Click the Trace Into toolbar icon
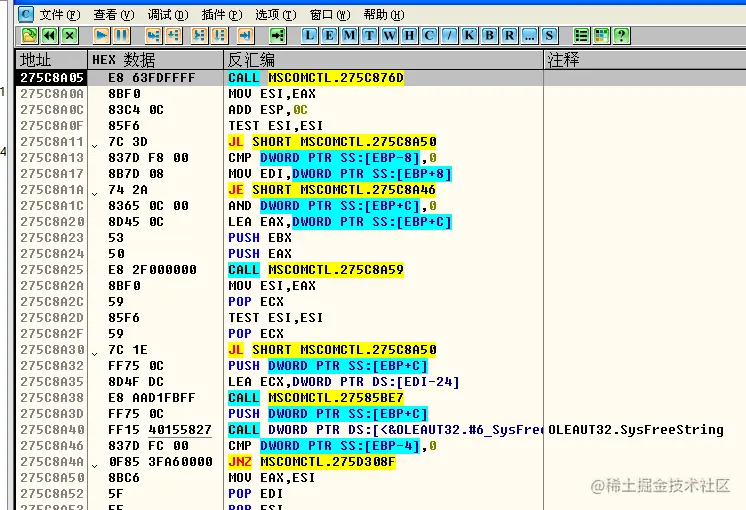This screenshot has width=746, height=510. [x=199, y=36]
